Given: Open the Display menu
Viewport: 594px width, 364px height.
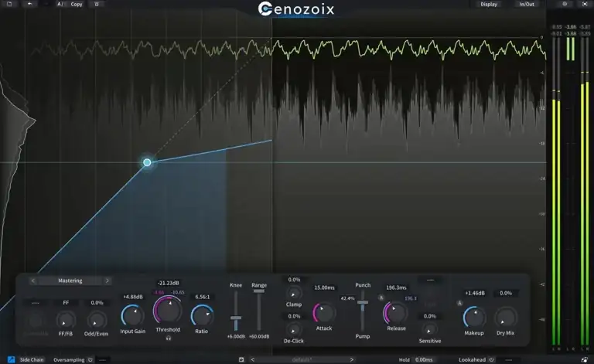Looking at the screenshot, I should click(489, 4).
